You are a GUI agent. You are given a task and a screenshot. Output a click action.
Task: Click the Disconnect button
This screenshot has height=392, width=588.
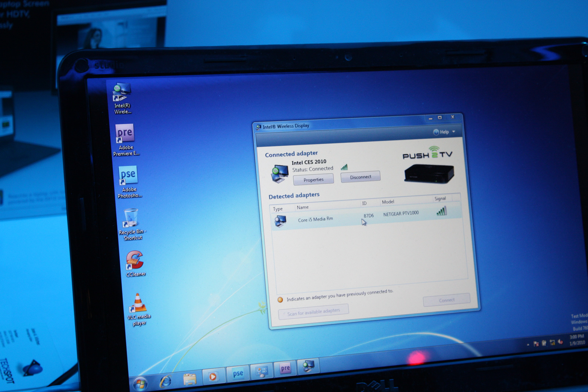pos(361,177)
